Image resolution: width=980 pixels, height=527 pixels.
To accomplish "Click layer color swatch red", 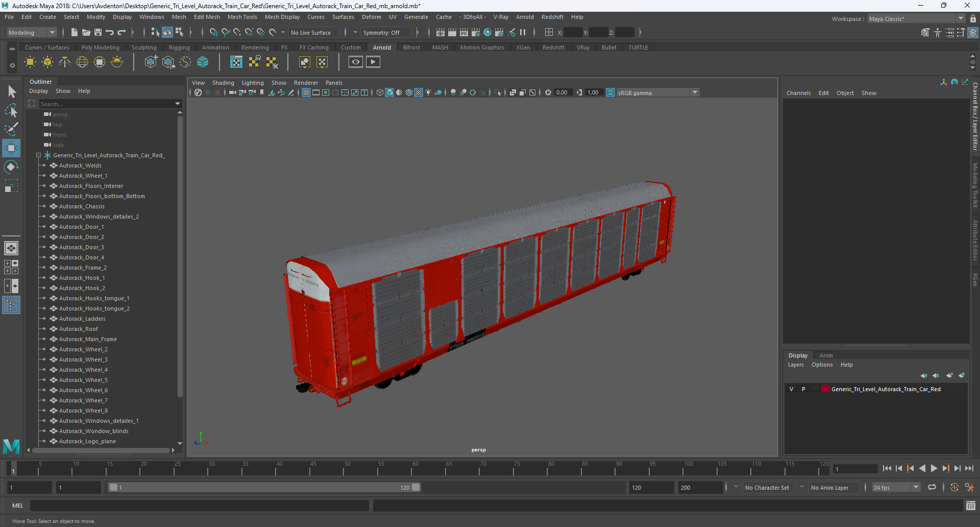I will [825, 389].
